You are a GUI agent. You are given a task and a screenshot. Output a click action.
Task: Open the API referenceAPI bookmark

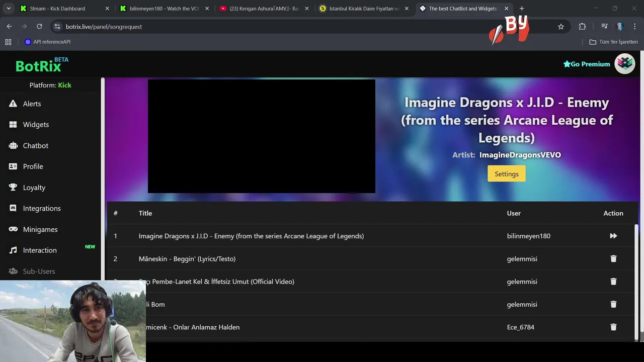point(48,42)
